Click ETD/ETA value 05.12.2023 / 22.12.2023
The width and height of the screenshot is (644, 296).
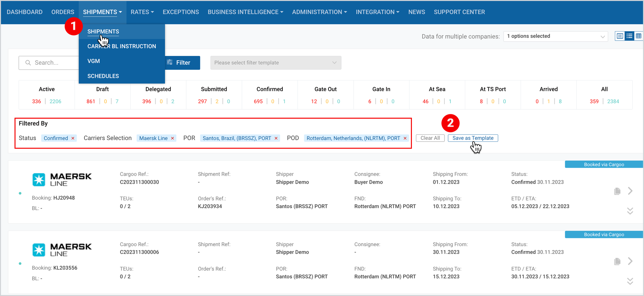pyautogui.click(x=540, y=206)
